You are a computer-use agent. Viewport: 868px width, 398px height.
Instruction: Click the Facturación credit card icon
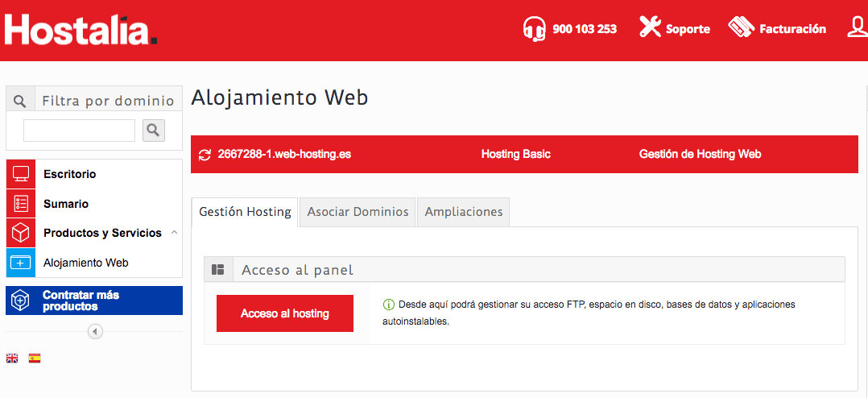[x=742, y=27]
